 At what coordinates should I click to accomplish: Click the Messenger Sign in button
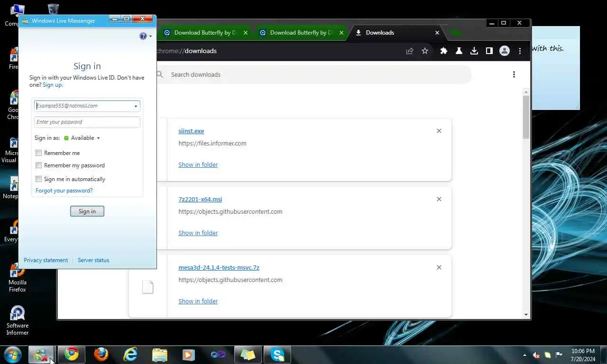coord(87,211)
